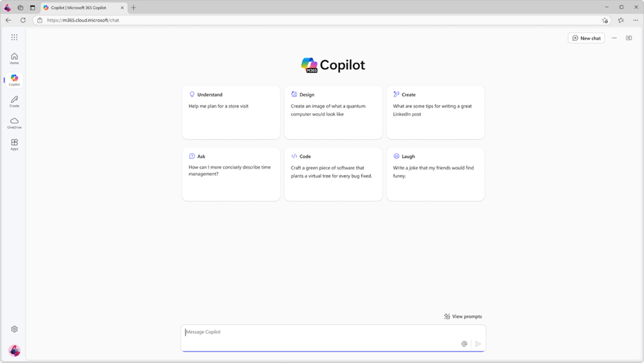Click the Laugh card smiley icon

(396, 156)
